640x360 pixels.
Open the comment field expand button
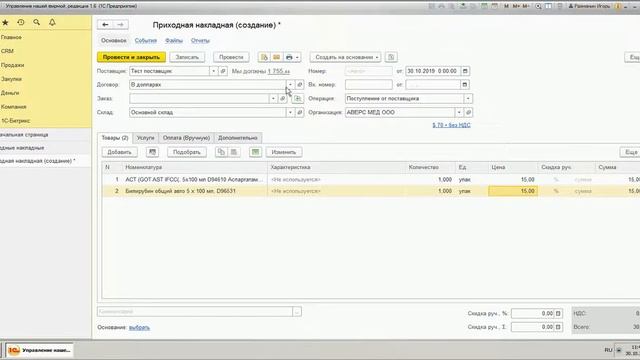pos(297,312)
